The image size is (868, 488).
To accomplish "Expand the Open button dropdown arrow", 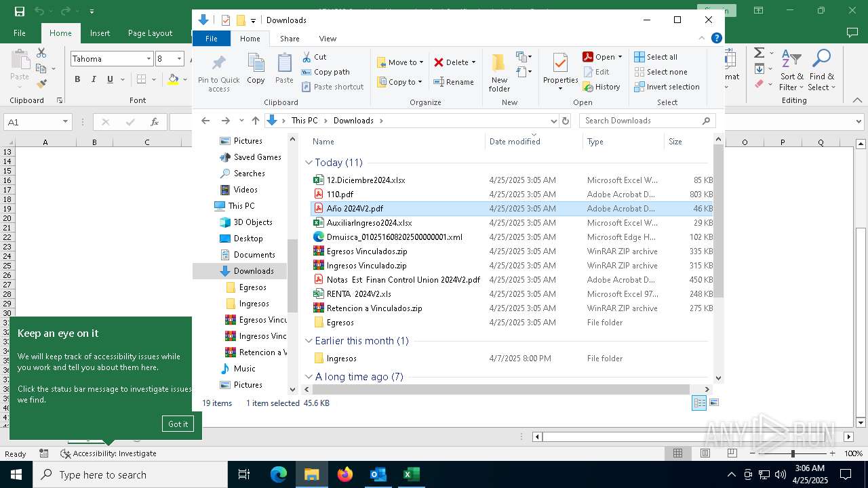I will (x=620, y=57).
